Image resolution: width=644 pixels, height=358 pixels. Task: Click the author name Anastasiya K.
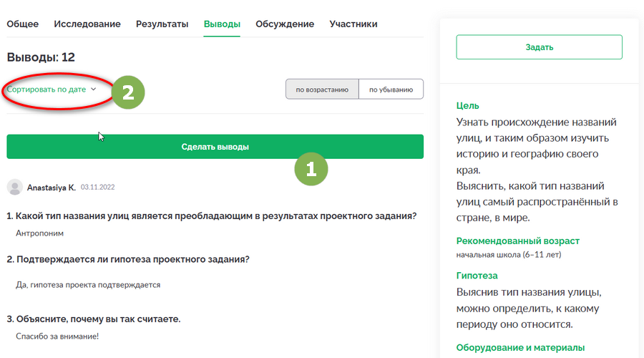pos(52,188)
